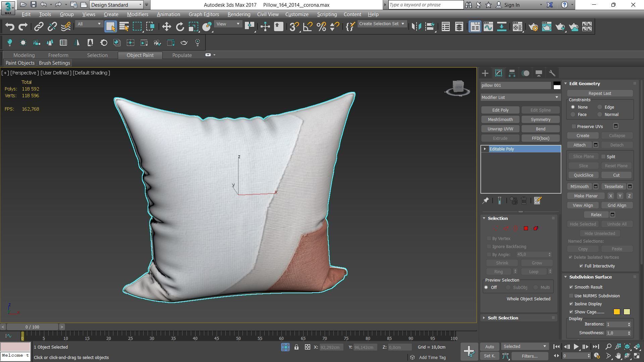Expand the Editable Poly stack entry
The height and width of the screenshot is (362, 644).
point(485,149)
